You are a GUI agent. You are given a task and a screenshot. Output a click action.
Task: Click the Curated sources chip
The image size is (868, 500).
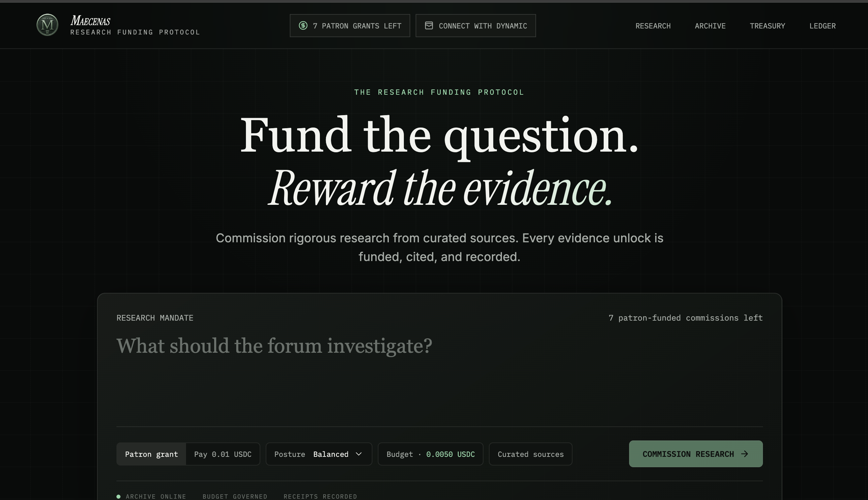click(530, 454)
